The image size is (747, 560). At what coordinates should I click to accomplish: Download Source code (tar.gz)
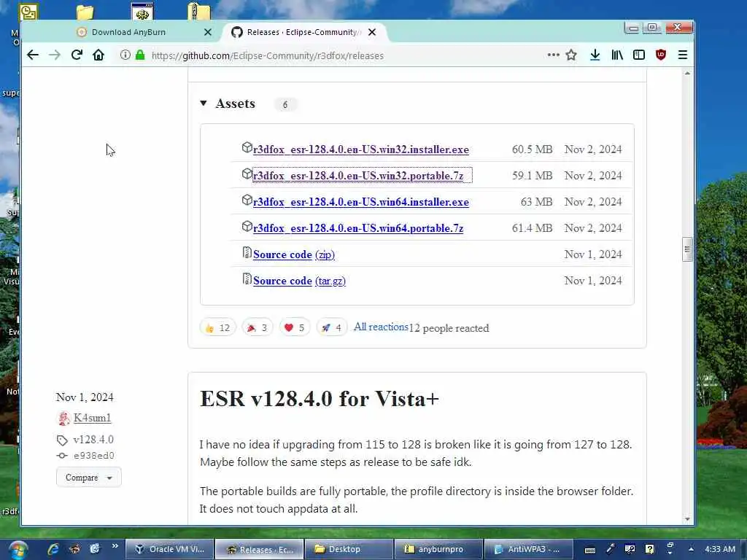[x=299, y=281]
